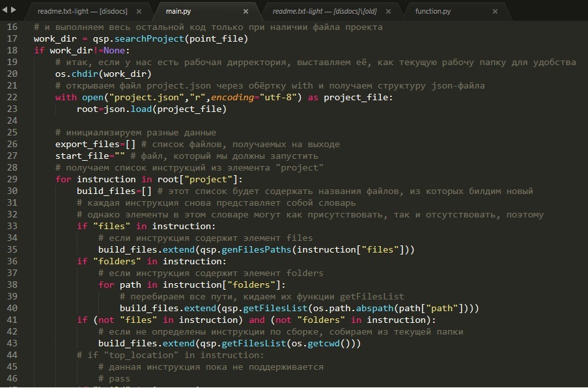Open the readme.txt-light — [disdocs]\[old] tab
The height and width of the screenshot is (388, 588).
[325, 11]
